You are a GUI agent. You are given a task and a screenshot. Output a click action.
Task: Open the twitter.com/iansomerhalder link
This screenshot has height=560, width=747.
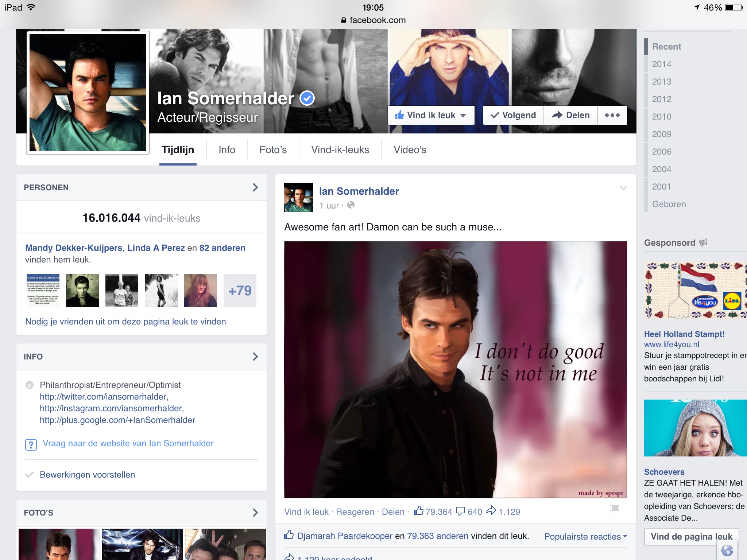(103, 397)
